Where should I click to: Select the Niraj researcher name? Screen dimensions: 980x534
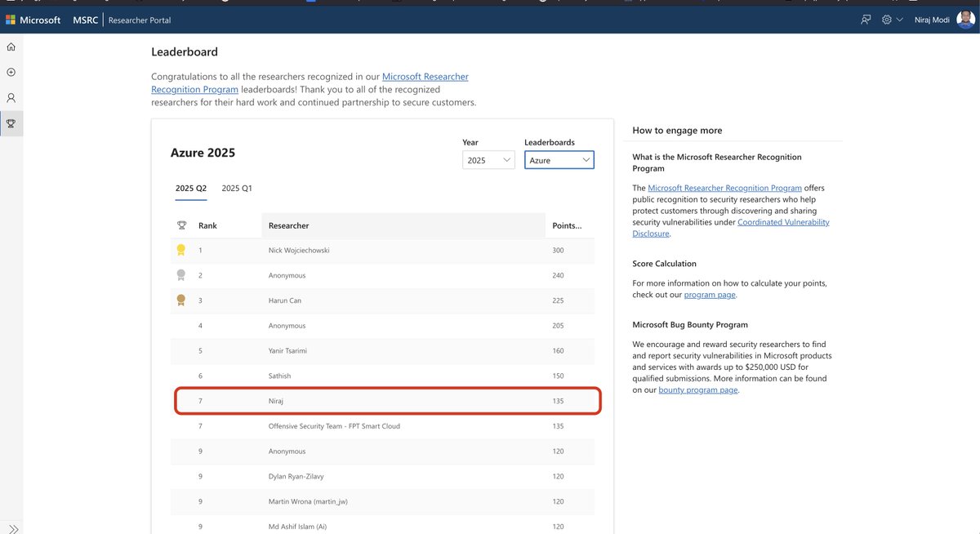[278, 401]
